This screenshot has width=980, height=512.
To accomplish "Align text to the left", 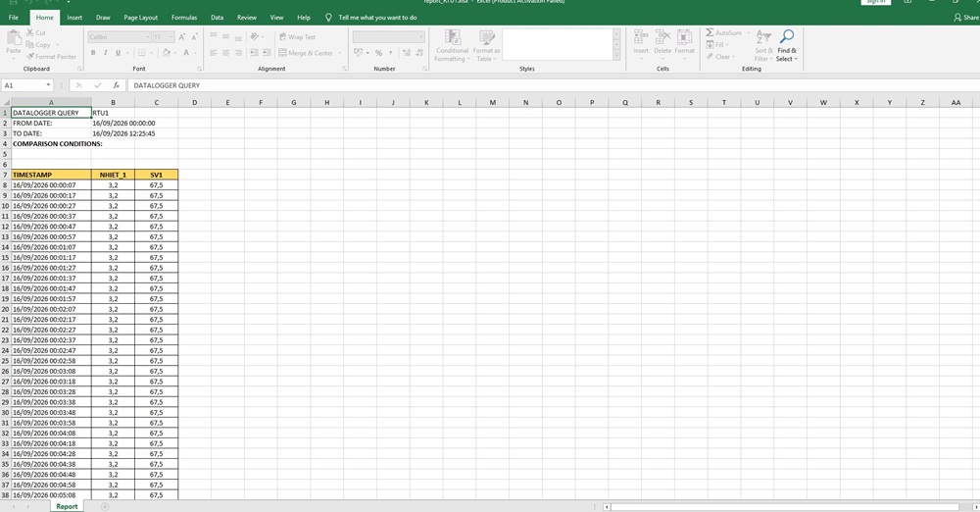I will 214,53.
